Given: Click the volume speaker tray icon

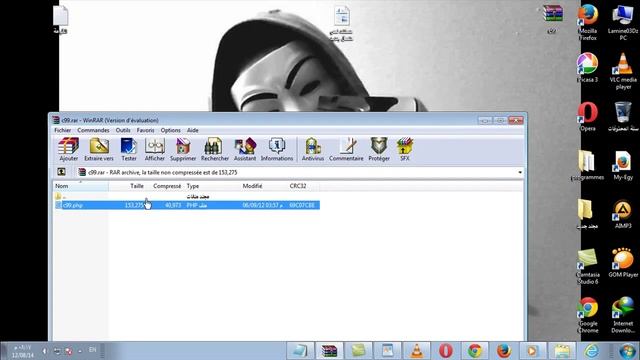Looking at the screenshot, I should tap(44, 351).
